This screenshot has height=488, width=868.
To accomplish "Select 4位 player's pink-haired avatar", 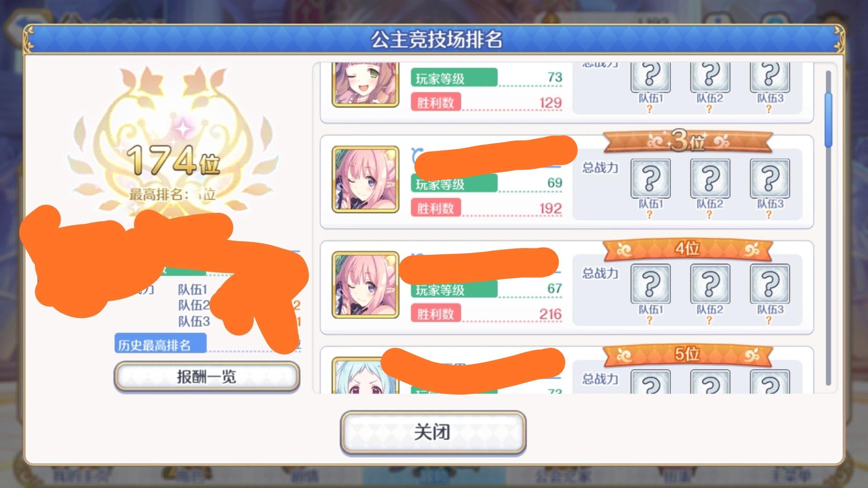I will click(365, 285).
